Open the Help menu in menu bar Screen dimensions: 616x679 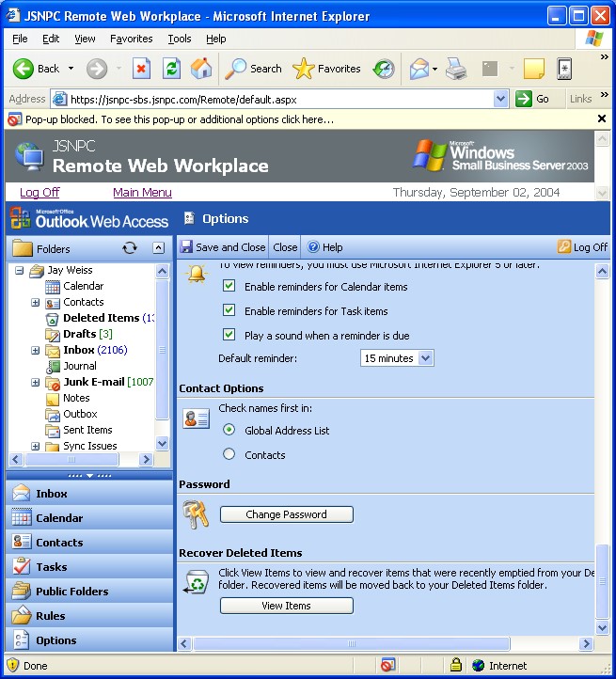click(215, 39)
